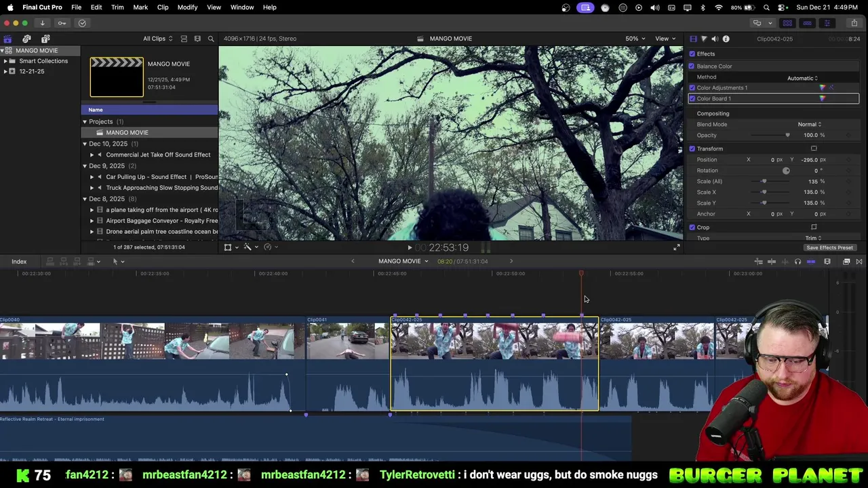The image size is (868, 488).
Task: Click the Rotation dial control
Action: (786, 171)
